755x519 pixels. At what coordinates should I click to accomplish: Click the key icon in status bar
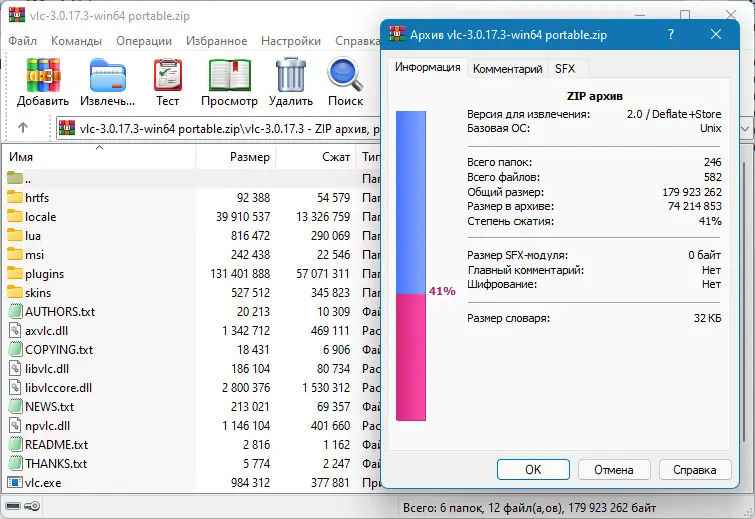(x=32, y=506)
